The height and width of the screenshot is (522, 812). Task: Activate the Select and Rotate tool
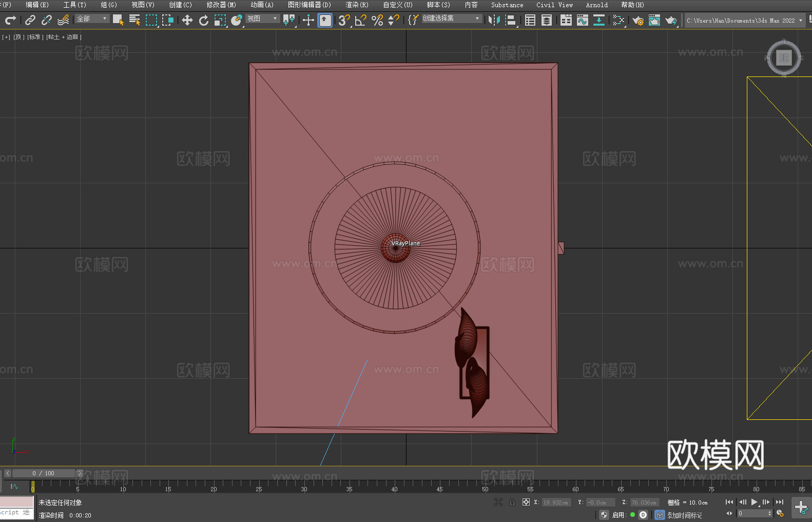204,20
